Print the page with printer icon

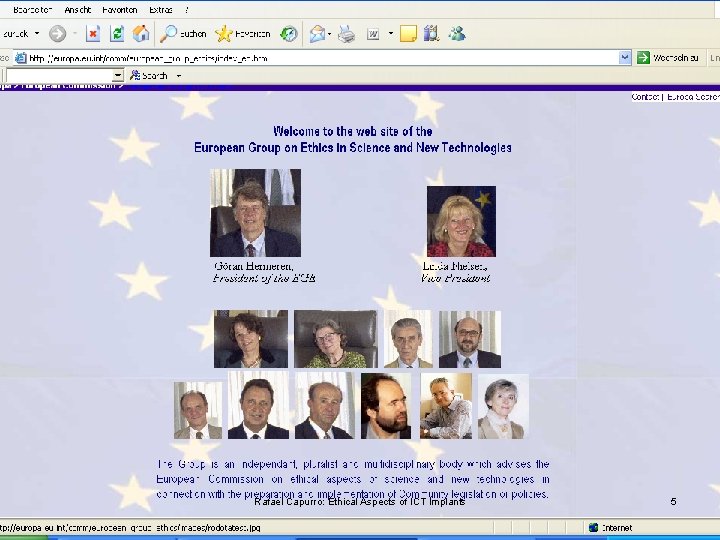pos(346,34)
